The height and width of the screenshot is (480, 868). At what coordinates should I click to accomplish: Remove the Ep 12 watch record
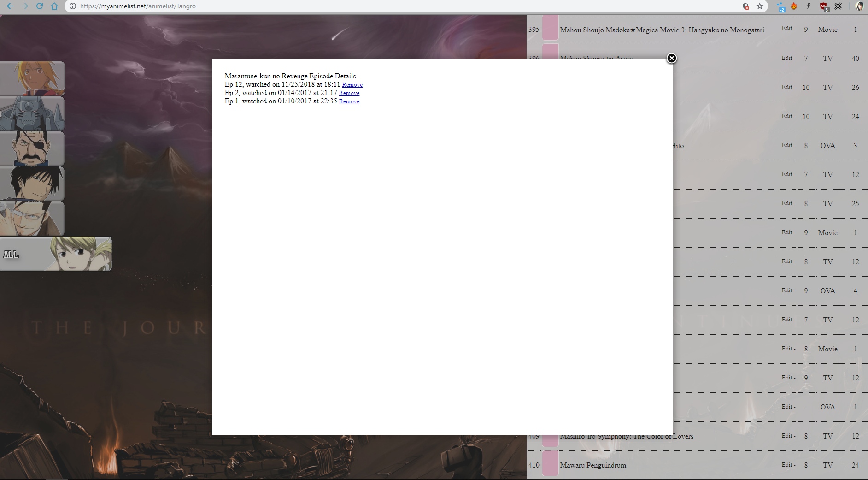click(x=352, y=85)
